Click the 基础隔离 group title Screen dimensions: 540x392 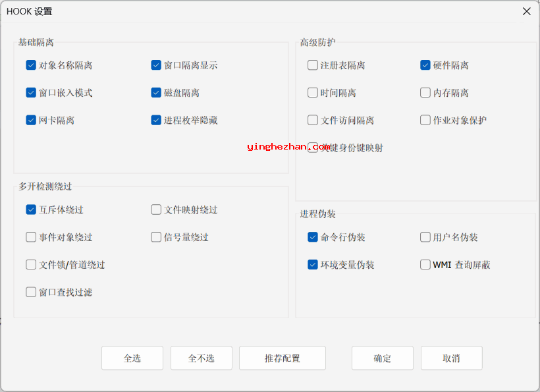click(36, 42)
